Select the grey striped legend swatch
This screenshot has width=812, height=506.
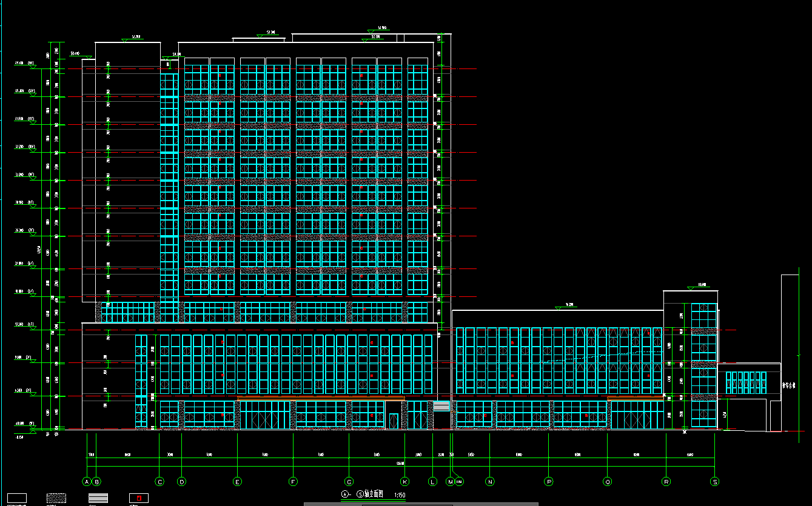click(97, 498)
